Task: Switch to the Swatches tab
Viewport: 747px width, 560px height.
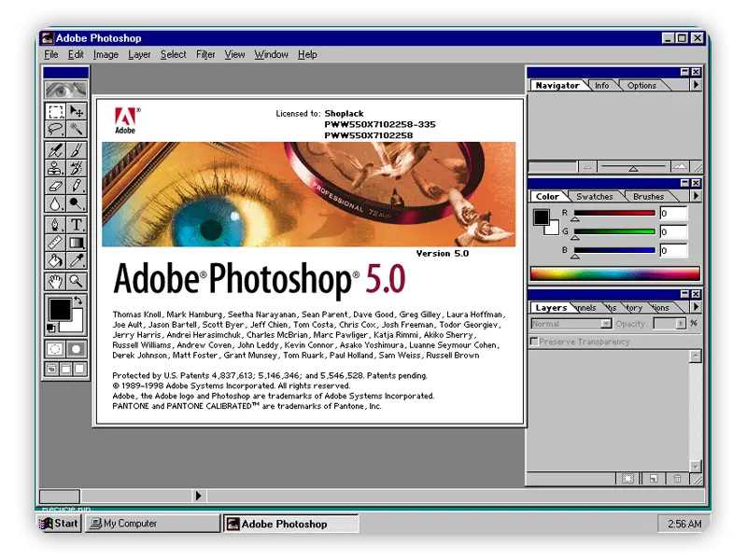Action: (x=595, y=196)
